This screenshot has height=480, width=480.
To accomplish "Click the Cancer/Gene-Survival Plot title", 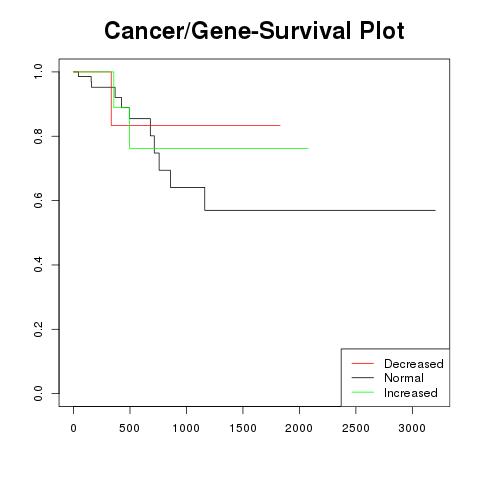I will tap(254, 31).
